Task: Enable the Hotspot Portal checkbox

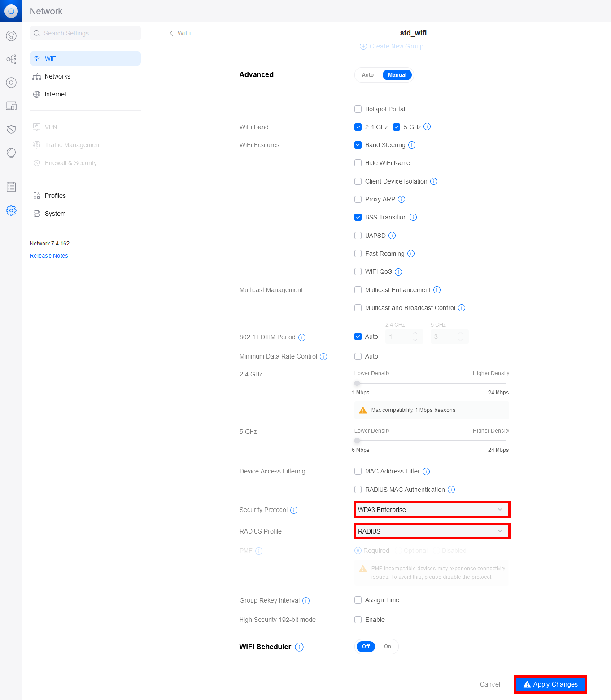Action: click(358, 109)
